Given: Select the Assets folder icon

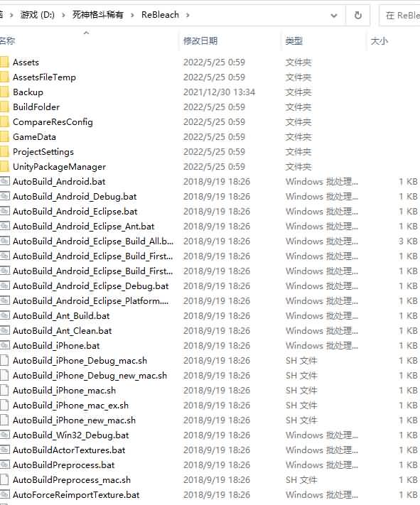Looking at the screenshot, I should click(4, 63).
